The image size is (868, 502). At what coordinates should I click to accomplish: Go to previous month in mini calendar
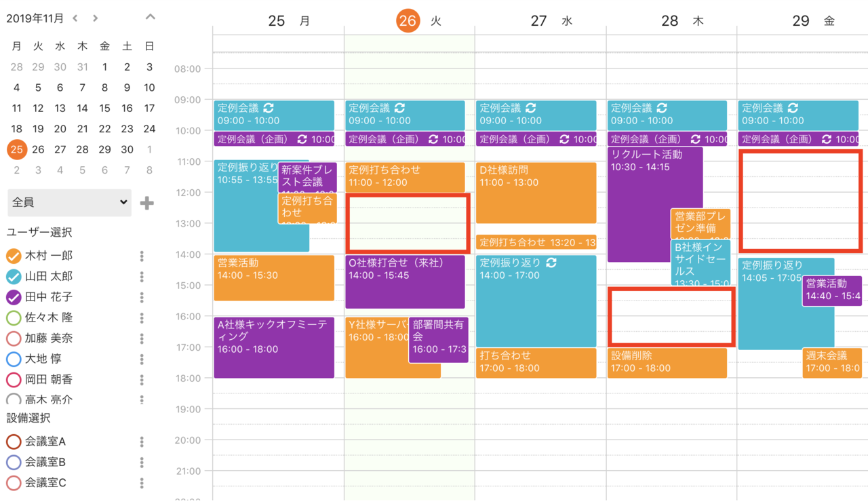tap(75, 18)
